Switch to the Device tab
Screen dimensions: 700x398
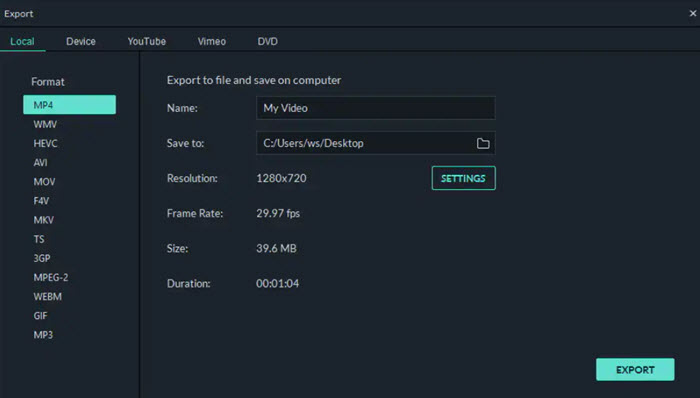point(81,41)
